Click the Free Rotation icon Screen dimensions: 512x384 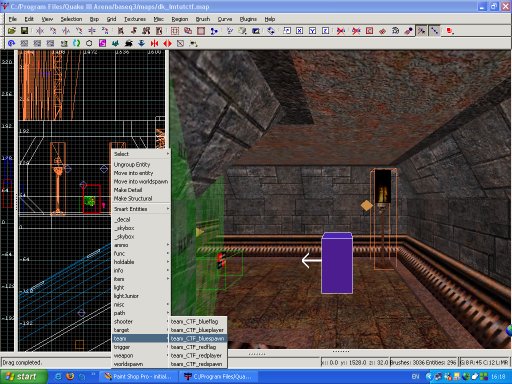coord(271,31)
